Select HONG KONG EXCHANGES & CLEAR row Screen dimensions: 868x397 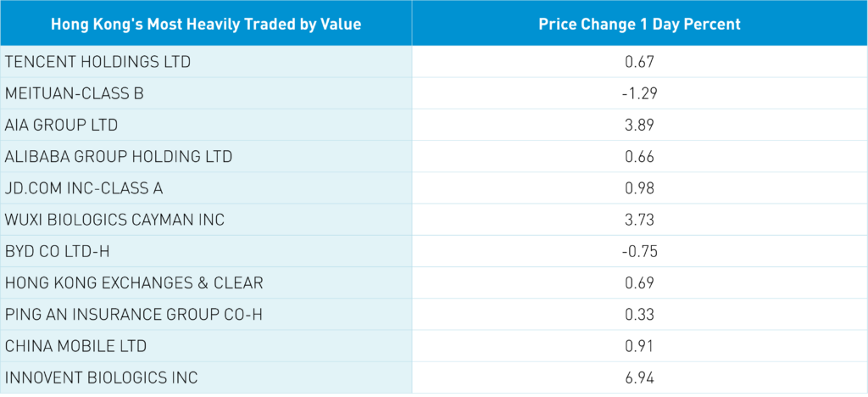click(134, 283)
